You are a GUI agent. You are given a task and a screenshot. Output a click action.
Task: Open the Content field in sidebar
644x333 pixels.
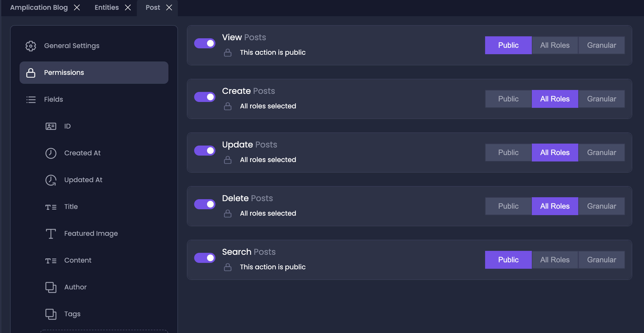[x=78, y=260]
